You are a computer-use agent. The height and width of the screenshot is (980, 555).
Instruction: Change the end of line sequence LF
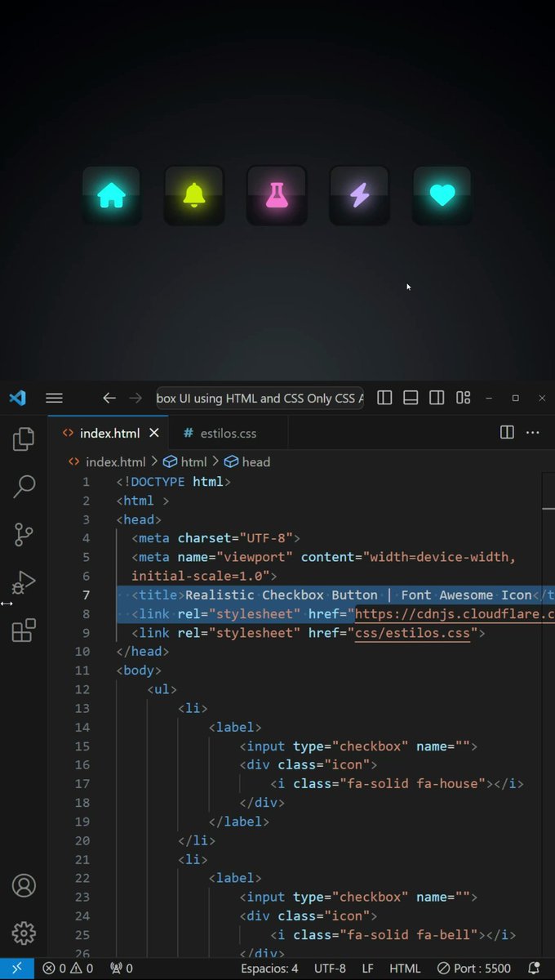click(368, 969)
